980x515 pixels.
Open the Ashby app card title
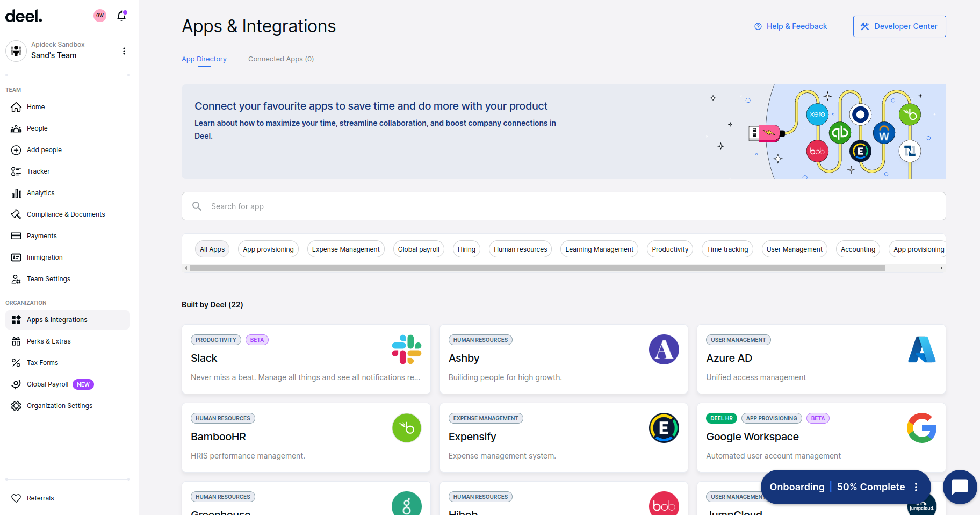pos(464,359)
